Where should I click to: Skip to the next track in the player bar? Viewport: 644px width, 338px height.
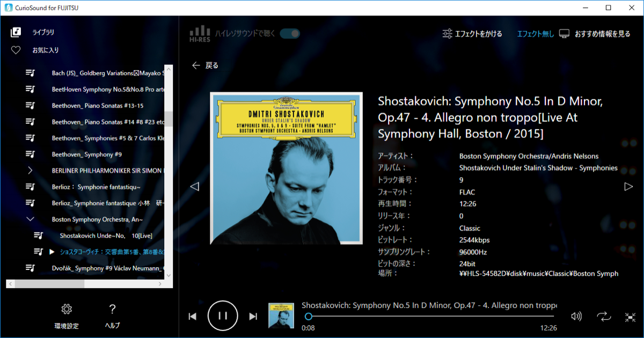pyautogui.click(x=253, y=317)
